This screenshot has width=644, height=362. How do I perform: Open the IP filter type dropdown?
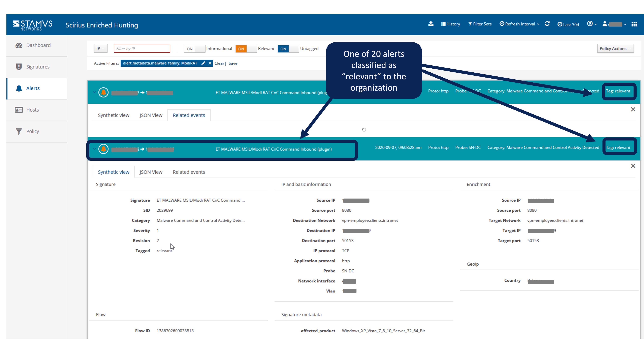click(100, 48)
